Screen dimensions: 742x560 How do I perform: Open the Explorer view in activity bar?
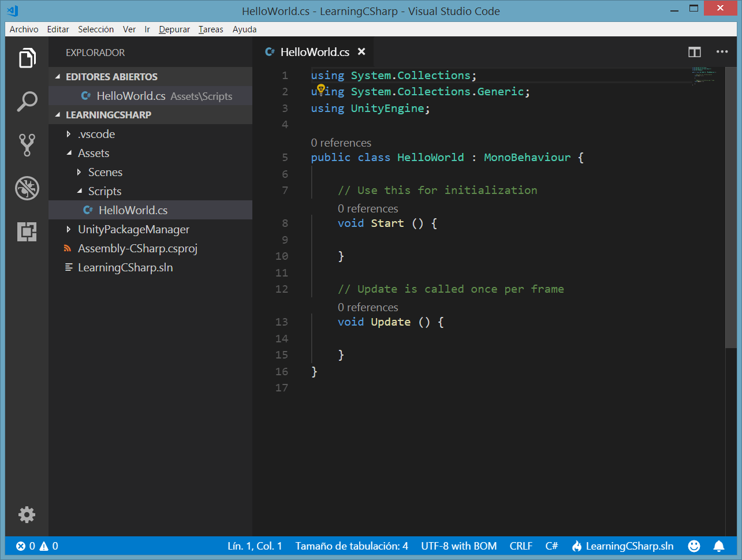[27, 58]
